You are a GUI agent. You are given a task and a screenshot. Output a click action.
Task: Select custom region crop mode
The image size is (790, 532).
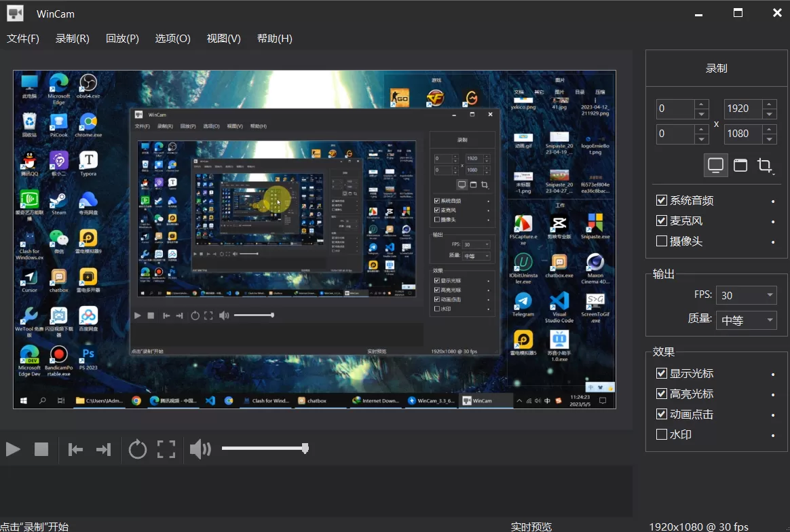[x=764, y=165]
